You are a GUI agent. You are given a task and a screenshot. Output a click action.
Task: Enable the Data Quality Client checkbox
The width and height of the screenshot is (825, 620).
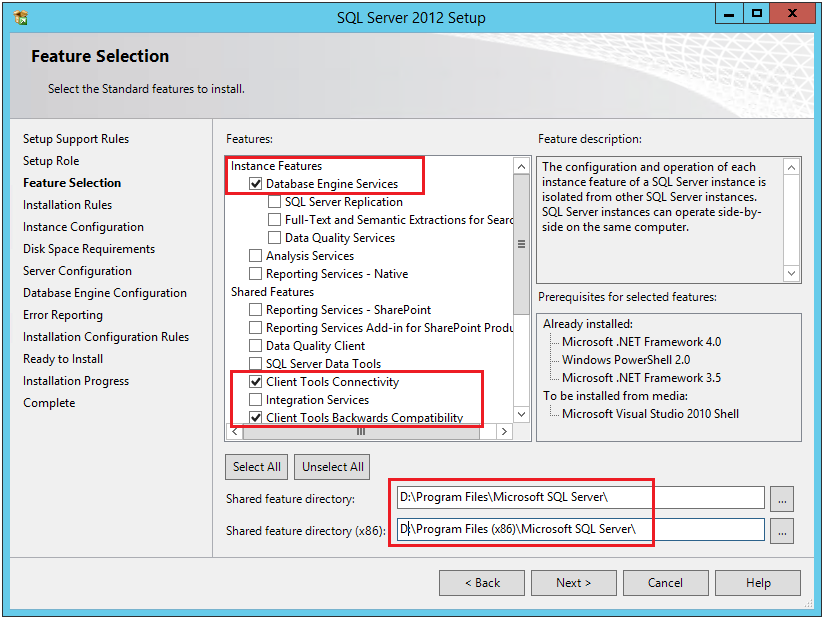(x=256, y=346)
